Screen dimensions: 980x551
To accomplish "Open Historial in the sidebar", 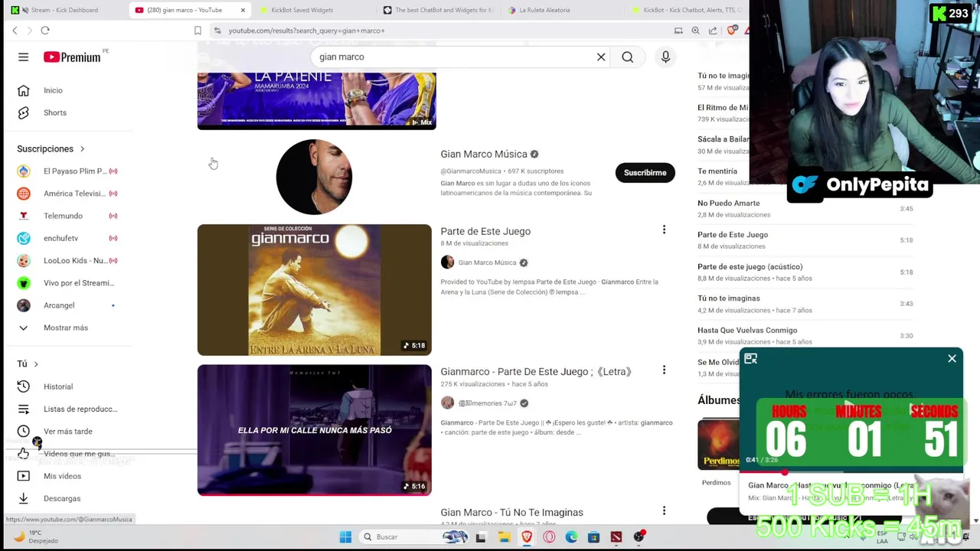I will (57, 386).
